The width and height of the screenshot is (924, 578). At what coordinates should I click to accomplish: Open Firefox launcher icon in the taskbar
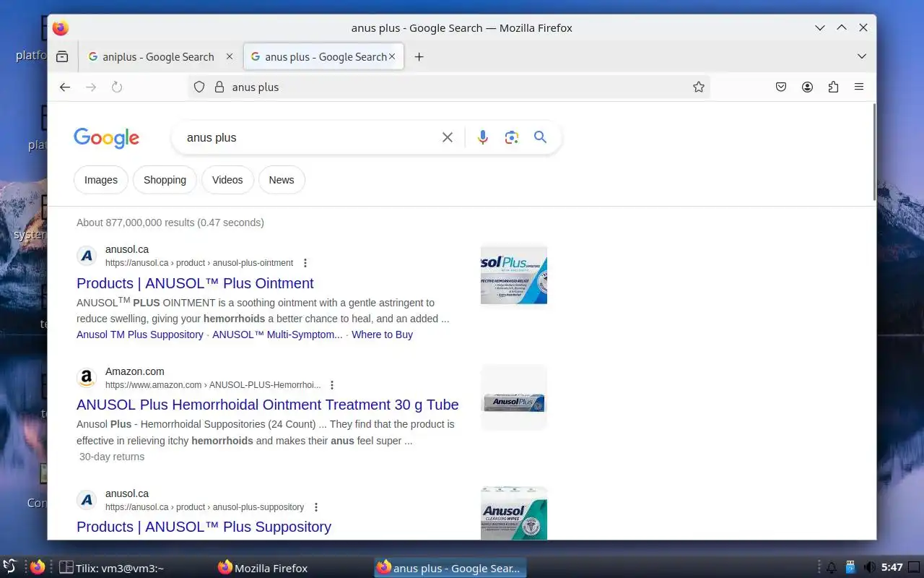tap(38, 567)
